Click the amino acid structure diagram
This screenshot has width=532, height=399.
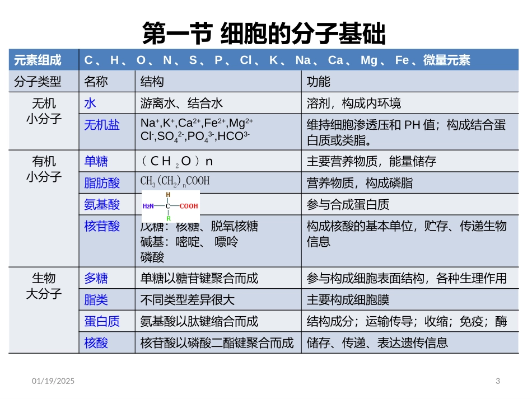pos(168,204)
